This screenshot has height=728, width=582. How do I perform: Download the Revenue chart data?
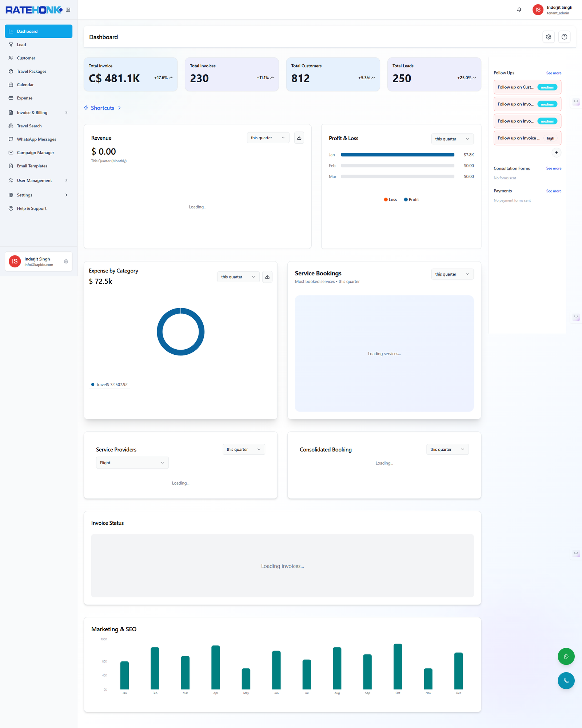pos(299,138)
